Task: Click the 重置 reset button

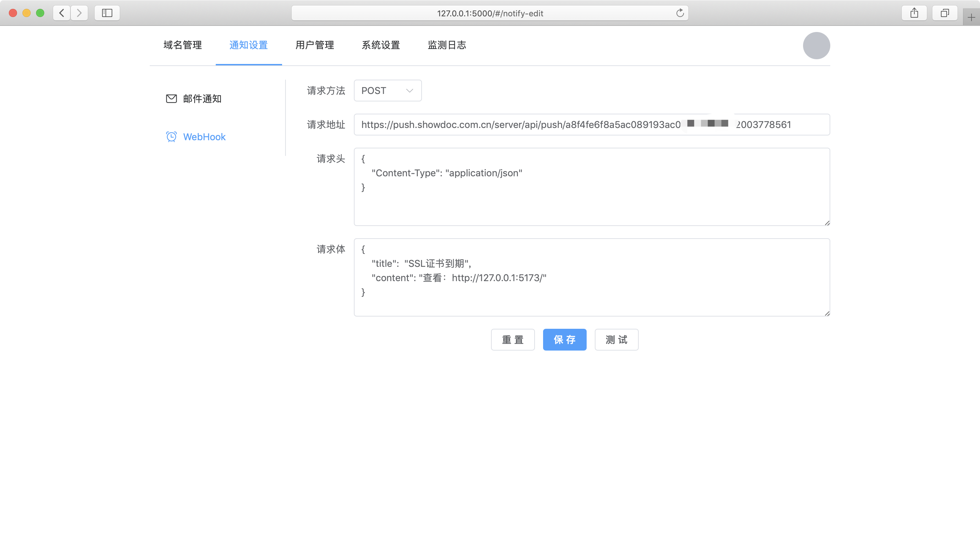Action: 512,340
